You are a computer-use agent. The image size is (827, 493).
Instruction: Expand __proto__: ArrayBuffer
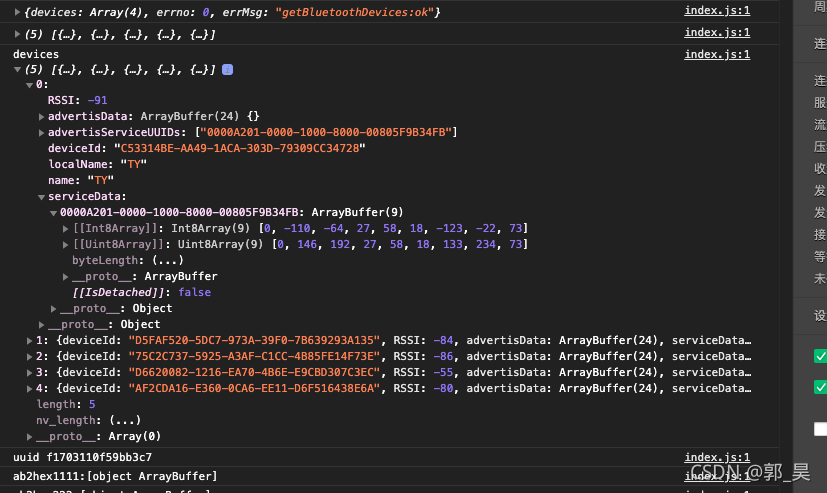coord(65,277)
